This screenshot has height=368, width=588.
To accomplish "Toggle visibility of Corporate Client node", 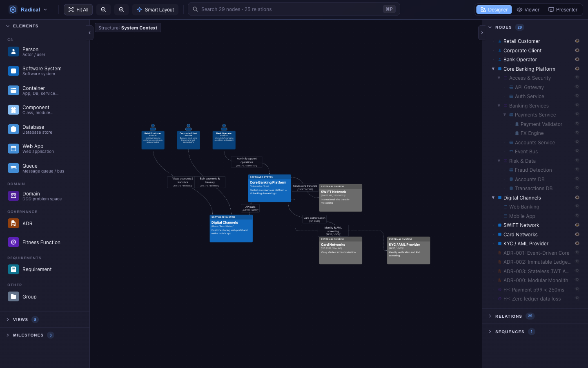I will pyautogui.click(x=577, y=50).
